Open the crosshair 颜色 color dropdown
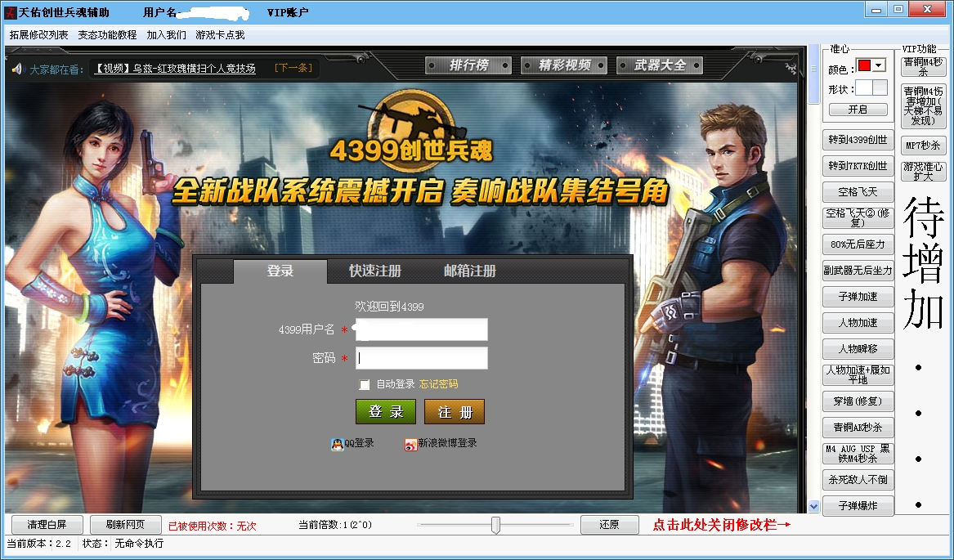Viewport: 954px width, 560px height. tap(879, 65)
